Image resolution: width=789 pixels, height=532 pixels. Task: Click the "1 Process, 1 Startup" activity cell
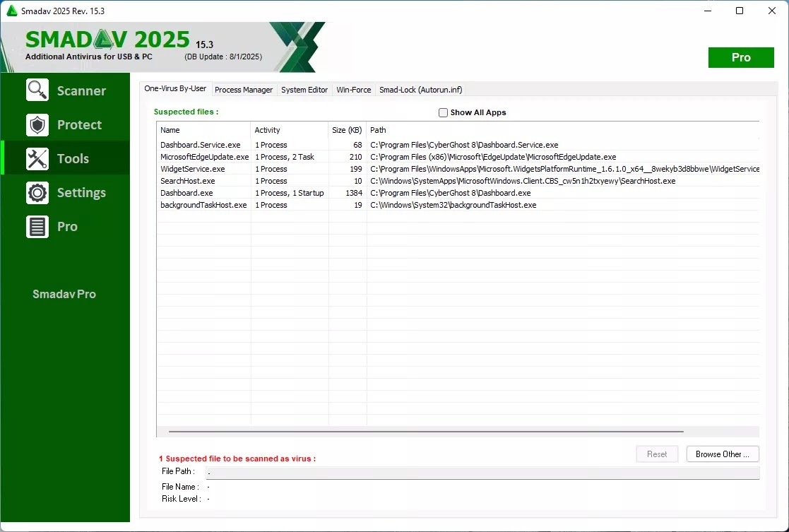pos(290,194)
